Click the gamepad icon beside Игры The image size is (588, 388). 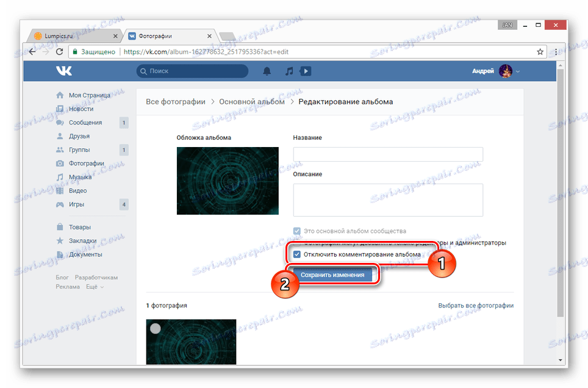(x=60, y=204)
